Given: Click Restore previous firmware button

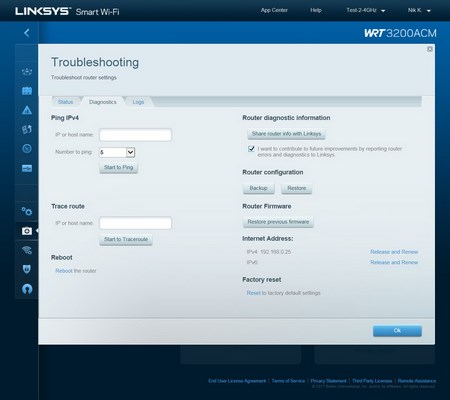Looking at the screenshot, I should 278,222.
